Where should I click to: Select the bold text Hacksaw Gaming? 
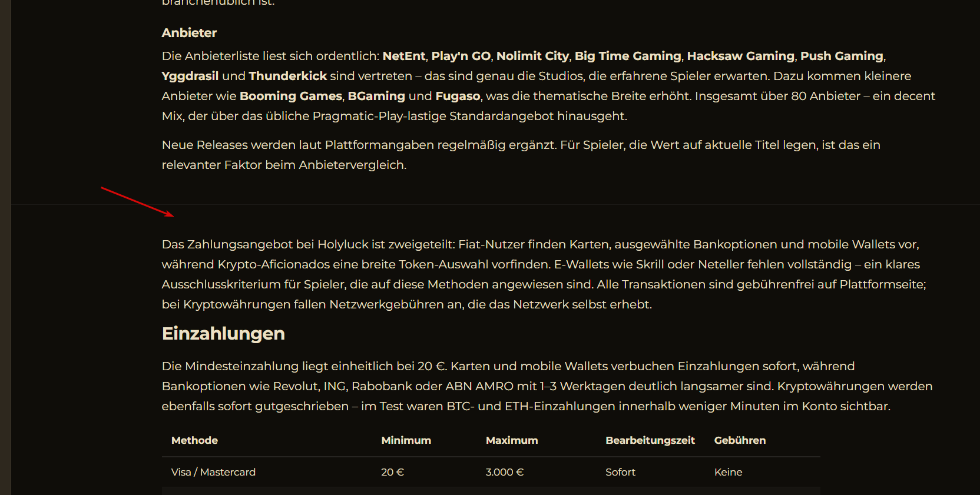pos(741,56)
